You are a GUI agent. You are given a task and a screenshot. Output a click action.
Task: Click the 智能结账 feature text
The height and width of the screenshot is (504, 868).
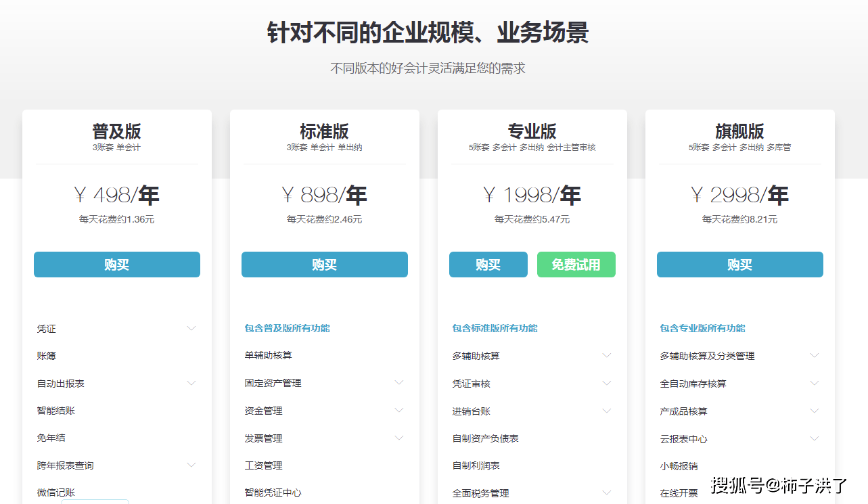pyautogui.click(x=56, y=411)
